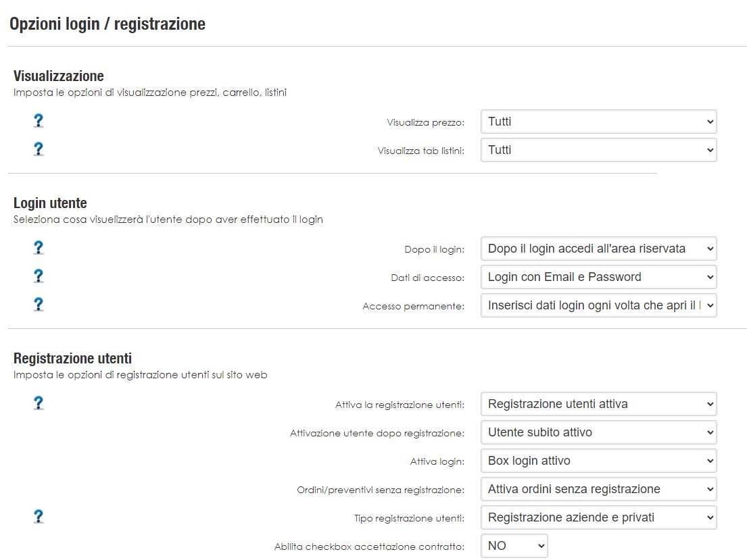Open the Attiva la registrazione utenti dropdown
747x560 pixels.
point(599,404)
